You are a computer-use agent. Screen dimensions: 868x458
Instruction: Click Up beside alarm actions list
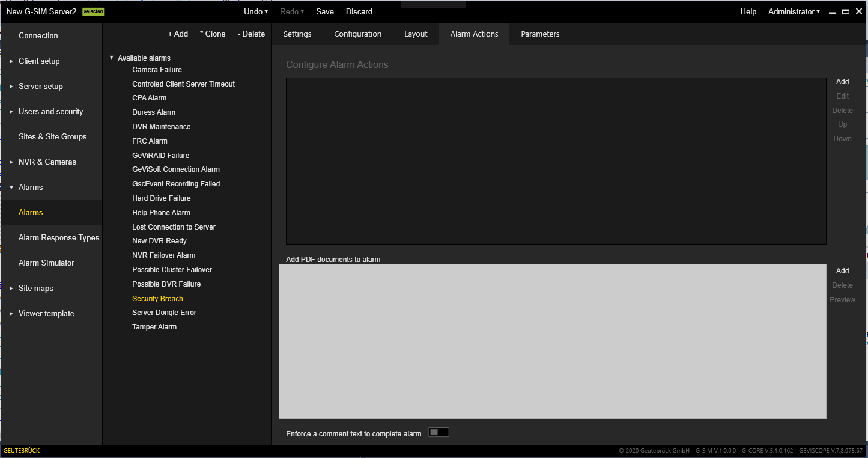[843, 124]
